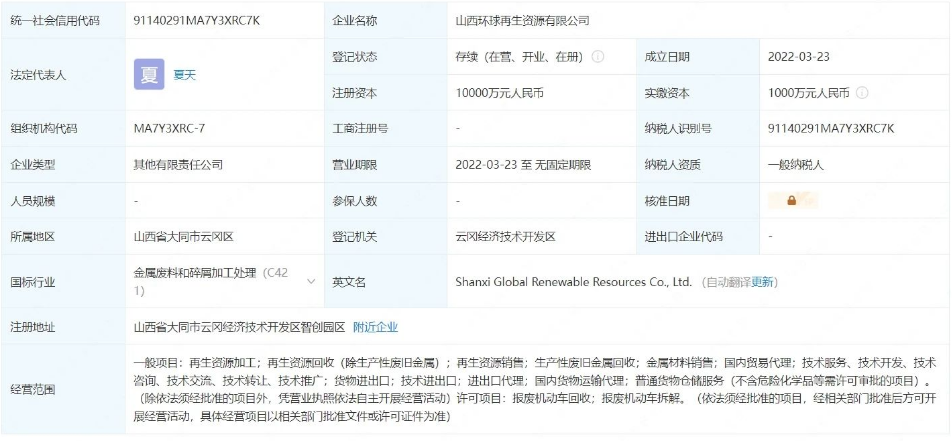Image resolution: width=952 pixels, height=441 pixels.
Task: Select status text 存续（在营、开业、在册）
Action: click(x=519, y=57)
